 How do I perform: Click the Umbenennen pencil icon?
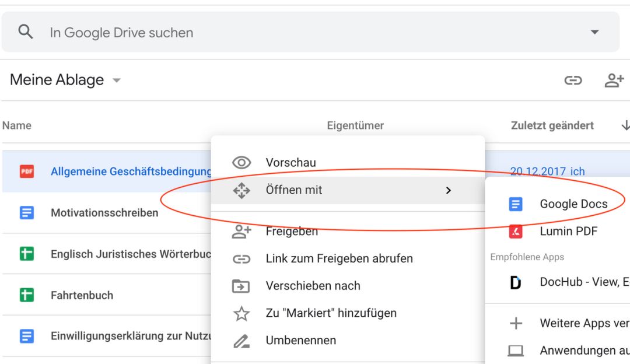click(x=242, y=341)
